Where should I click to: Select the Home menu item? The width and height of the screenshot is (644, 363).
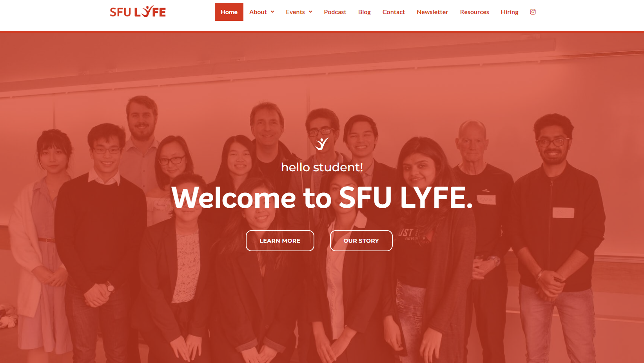point(229,12)
